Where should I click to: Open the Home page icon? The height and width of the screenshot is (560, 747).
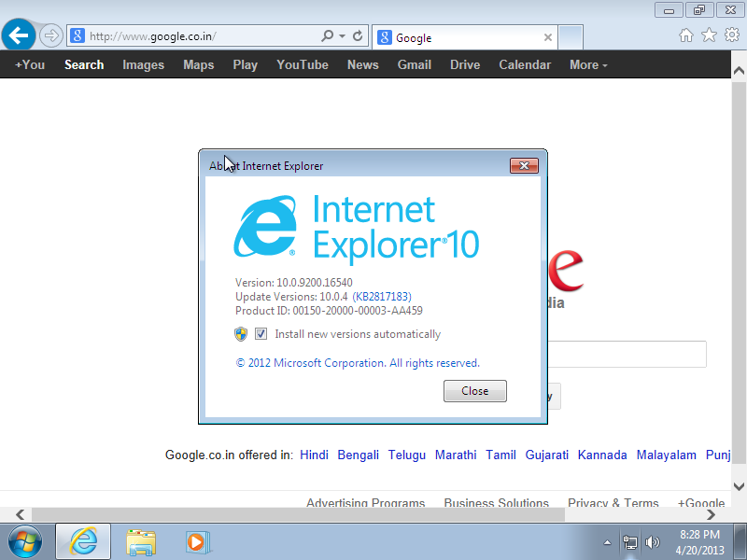(x=686, y=35)
